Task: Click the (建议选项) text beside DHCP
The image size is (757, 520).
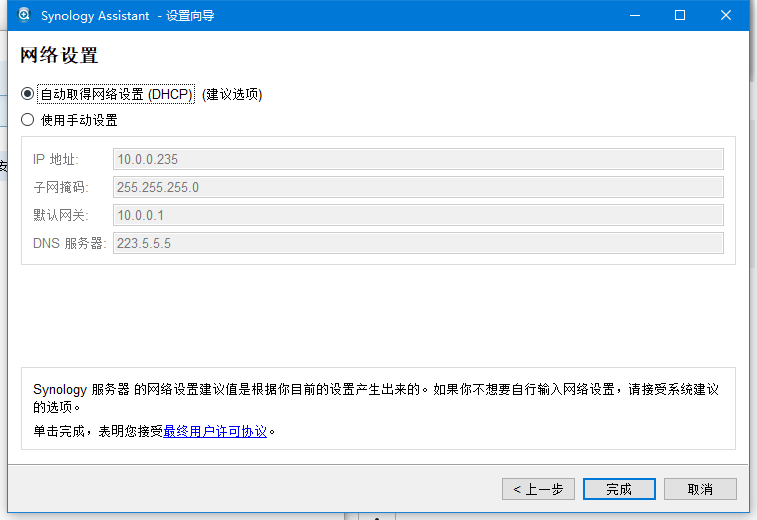Action: [x=232, y=95]
